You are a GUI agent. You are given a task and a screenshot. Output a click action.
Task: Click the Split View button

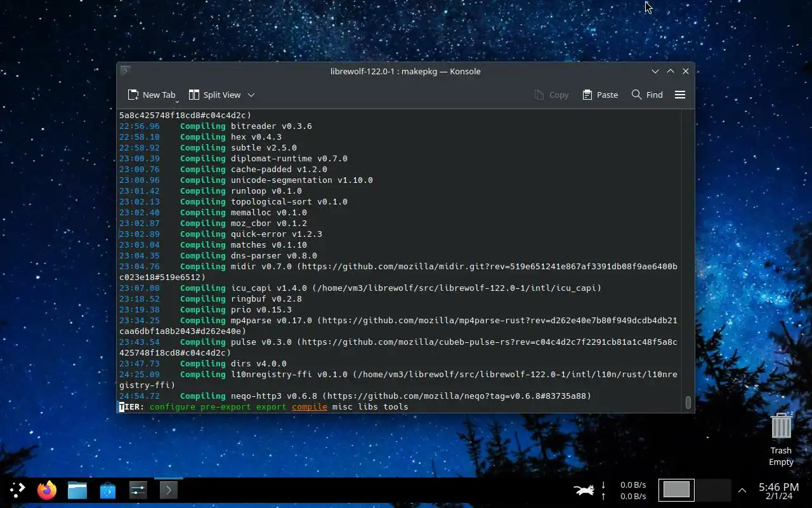pyautogui.click(x=214, y=95)
